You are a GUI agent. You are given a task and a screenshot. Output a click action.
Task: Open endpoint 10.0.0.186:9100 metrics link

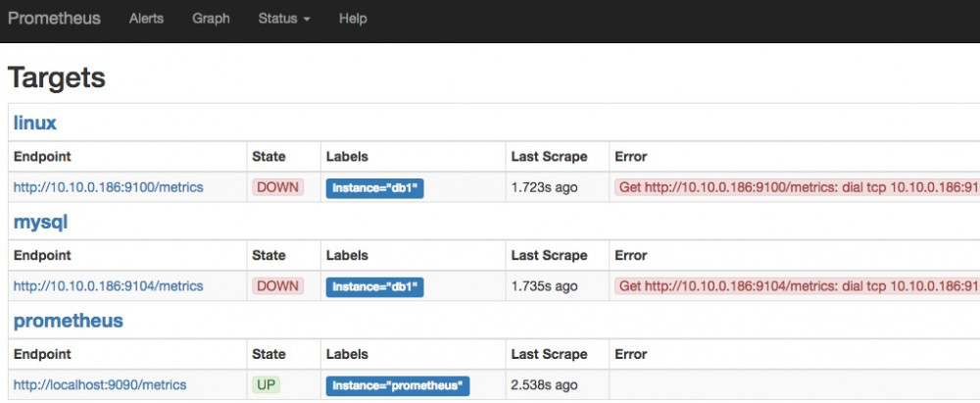(108, 187)
